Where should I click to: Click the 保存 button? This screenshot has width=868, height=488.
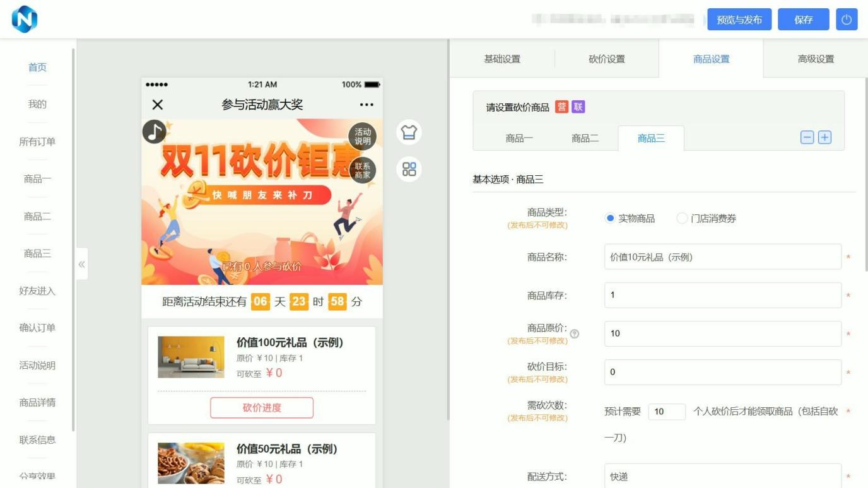[803, 20]
